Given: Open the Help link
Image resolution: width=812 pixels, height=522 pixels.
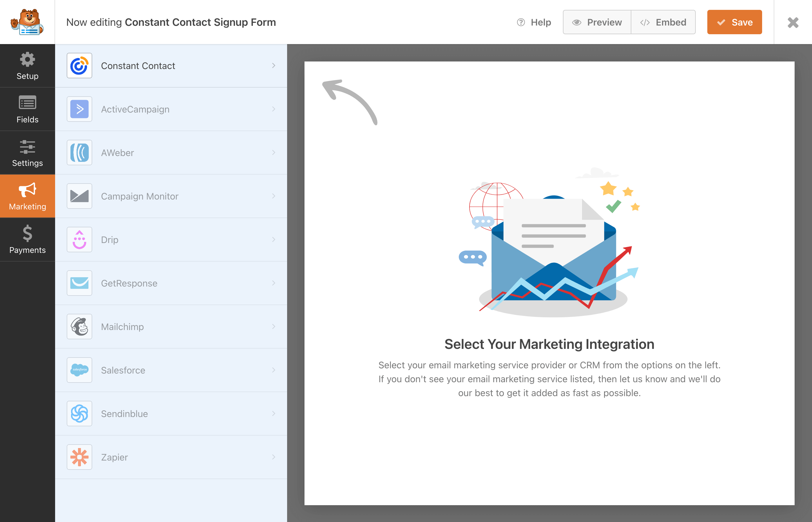Looking at the screenshot, I should coord(534,22).
